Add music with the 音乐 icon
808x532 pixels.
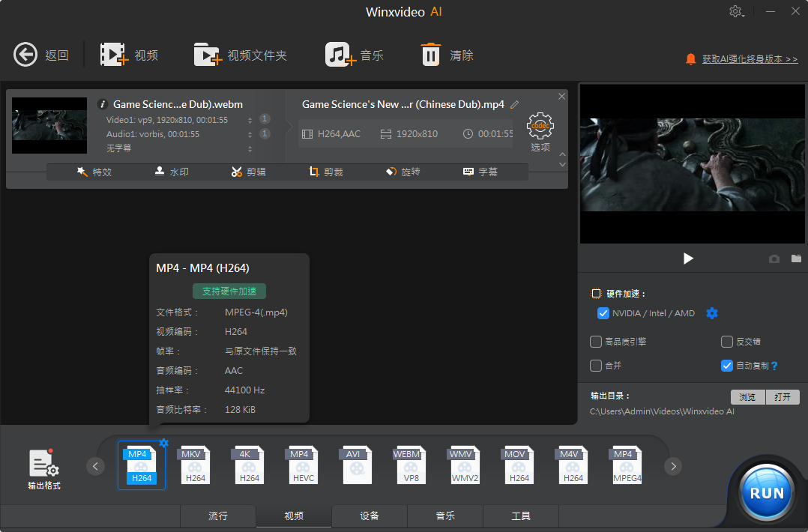tap(340, 55)
